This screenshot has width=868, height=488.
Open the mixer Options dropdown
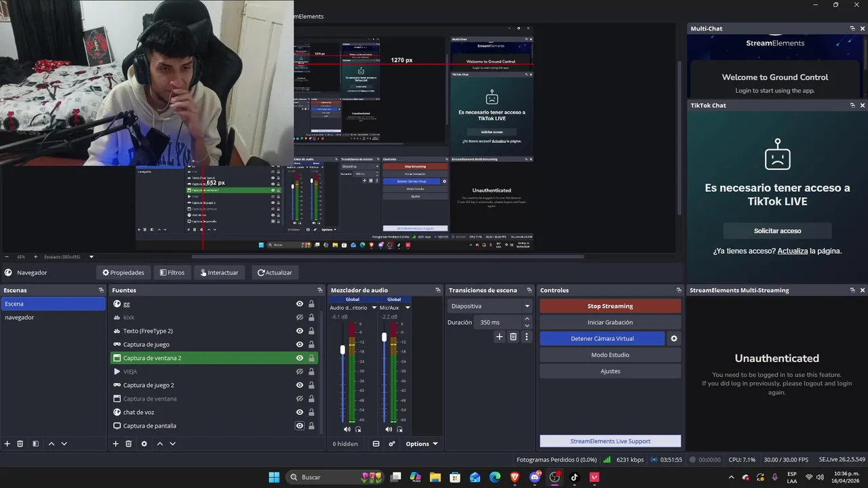click(x=422, y=444)
